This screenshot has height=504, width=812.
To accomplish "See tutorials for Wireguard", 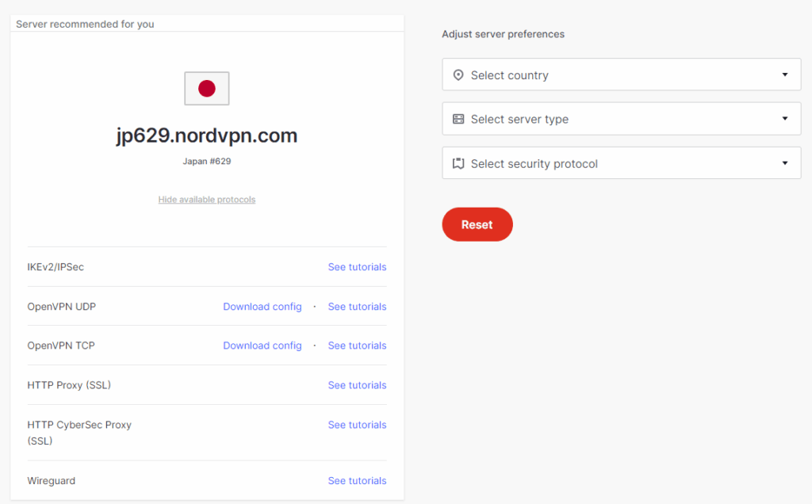I will click(x=357, y=481).
